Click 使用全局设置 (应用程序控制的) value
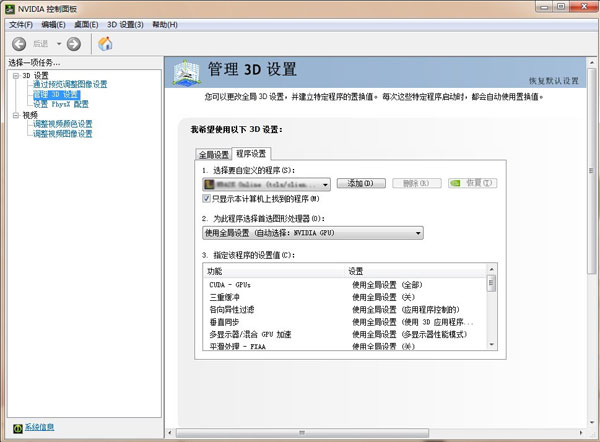The height and width of the screenshot is (442, 600). coord(406,310)
